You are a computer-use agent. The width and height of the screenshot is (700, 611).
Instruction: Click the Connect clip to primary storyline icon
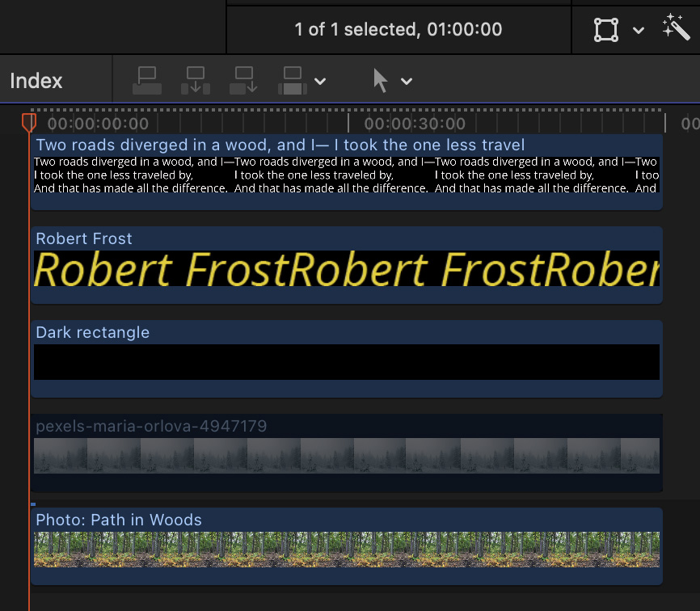point(147,81)
